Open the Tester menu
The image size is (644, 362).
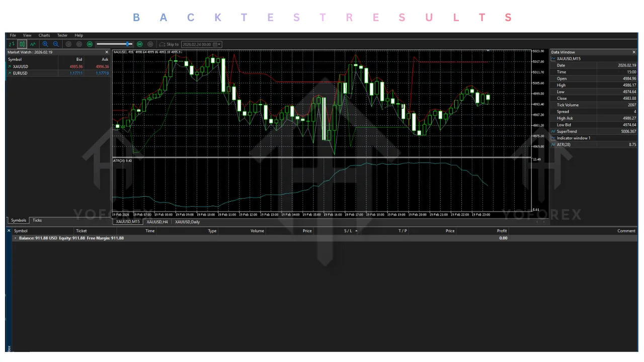62,35
